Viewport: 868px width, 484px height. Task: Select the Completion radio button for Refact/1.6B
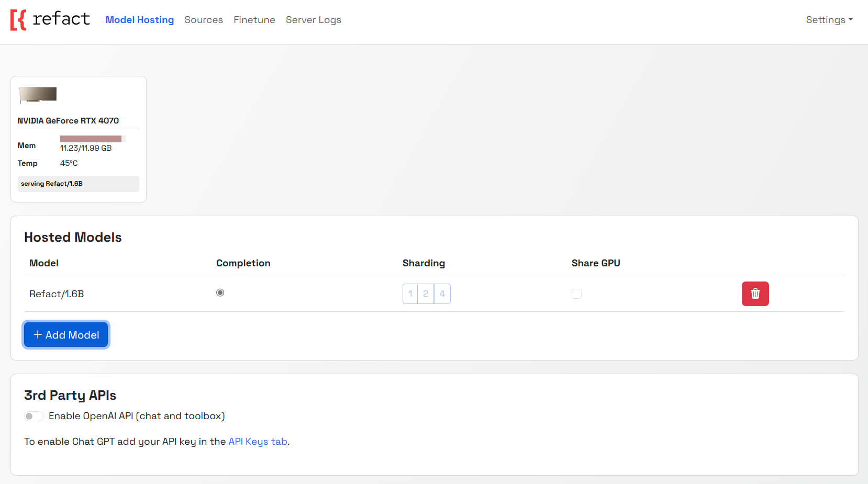pyautogui.click(x=220, y=292)
